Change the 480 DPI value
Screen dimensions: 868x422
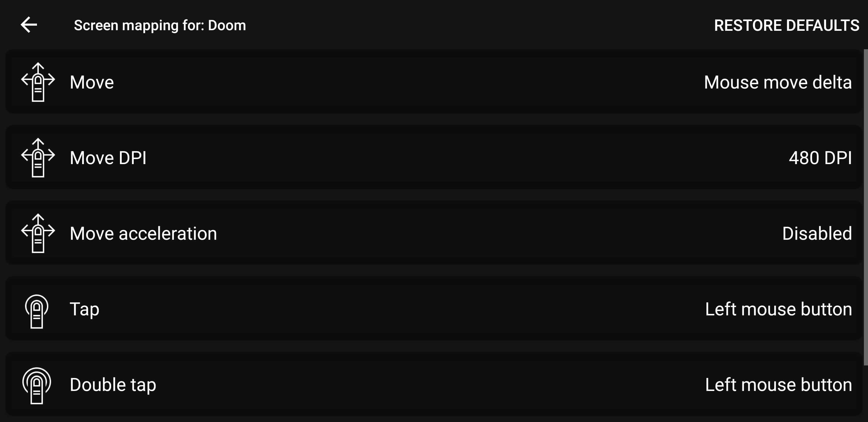[820, 158]
